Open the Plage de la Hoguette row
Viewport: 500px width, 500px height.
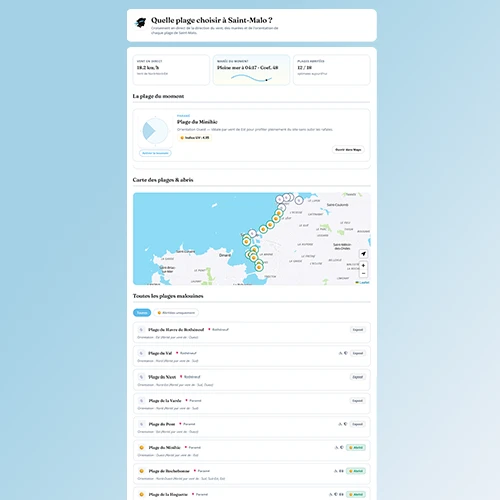click(252, 494)
